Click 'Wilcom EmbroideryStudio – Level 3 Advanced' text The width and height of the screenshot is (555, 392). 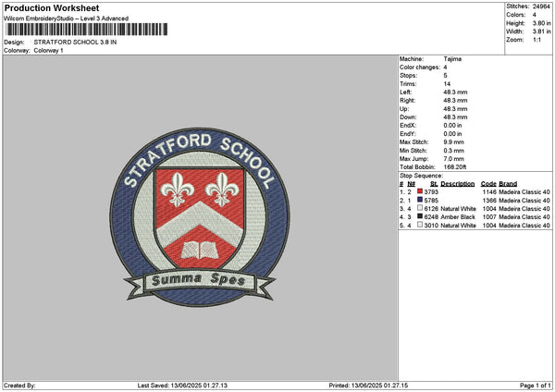pos(66,18)
